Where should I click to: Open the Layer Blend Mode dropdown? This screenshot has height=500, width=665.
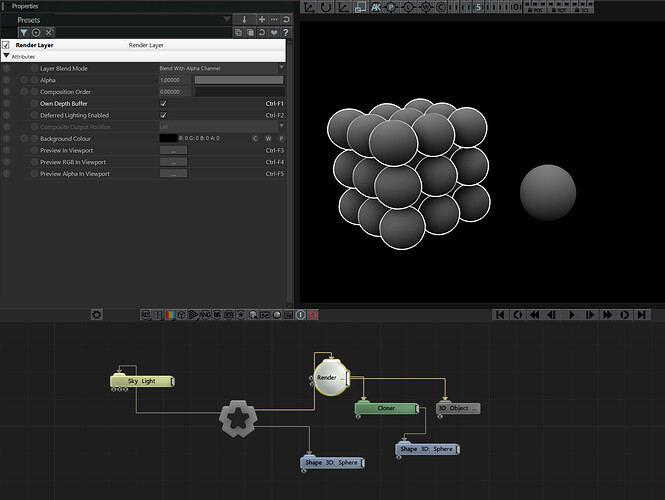coord(222,68)
